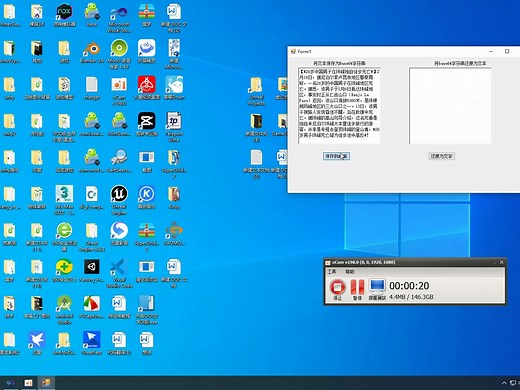
Task: Select the Unreal Engine desktop shortcut
Action: click(x=119, y=194)
